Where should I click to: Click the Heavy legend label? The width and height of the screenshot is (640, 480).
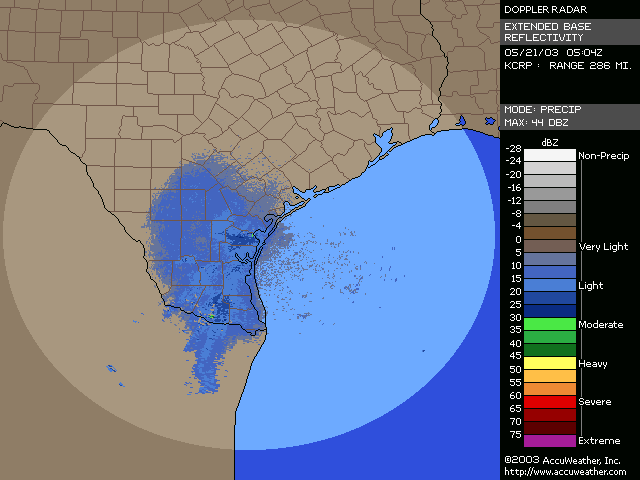593,363
